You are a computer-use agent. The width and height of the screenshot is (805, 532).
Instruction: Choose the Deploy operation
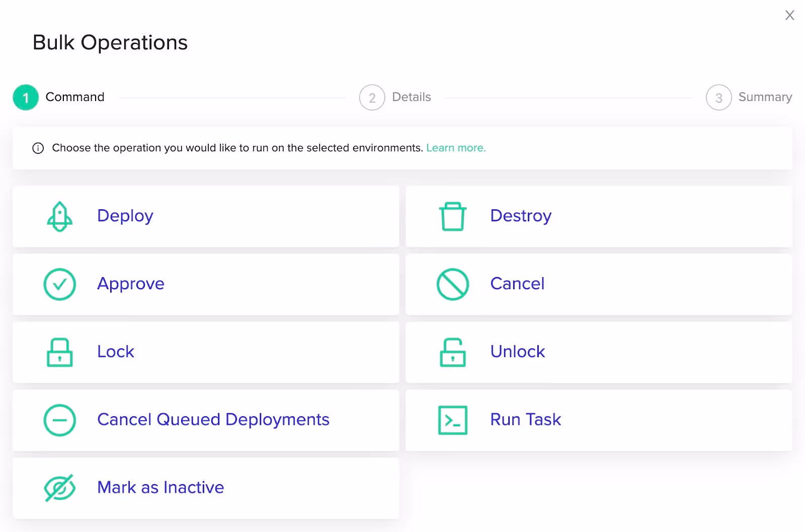pos(206,216)
